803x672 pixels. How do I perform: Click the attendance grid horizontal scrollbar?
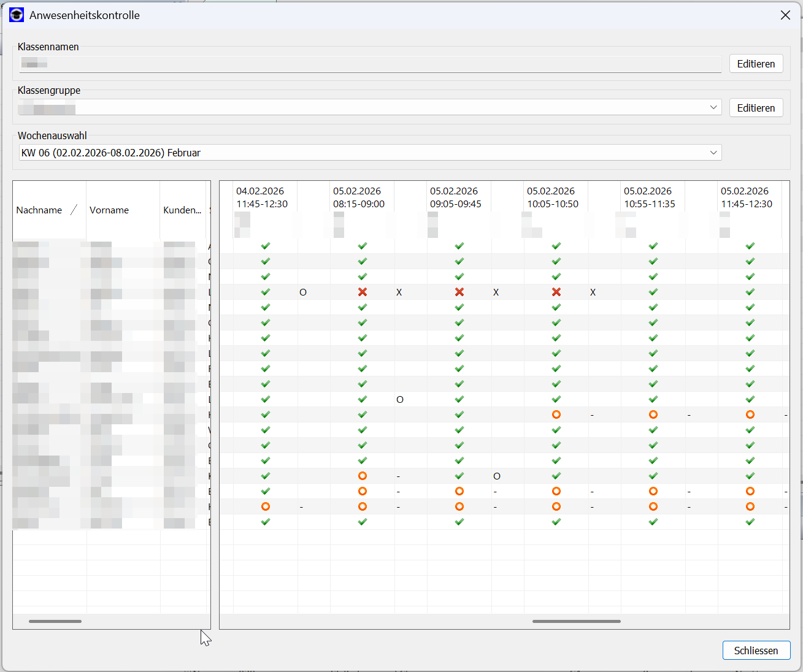click(x=577, y=621)
